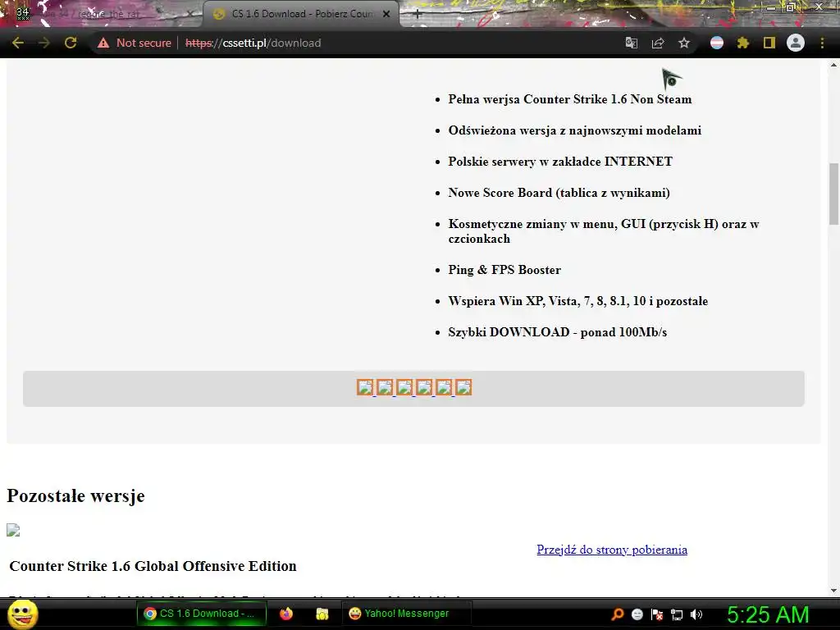Select the CS 1.6 Download taskbar button
This screenshot has width=840, height=630.
coord(202,614)
